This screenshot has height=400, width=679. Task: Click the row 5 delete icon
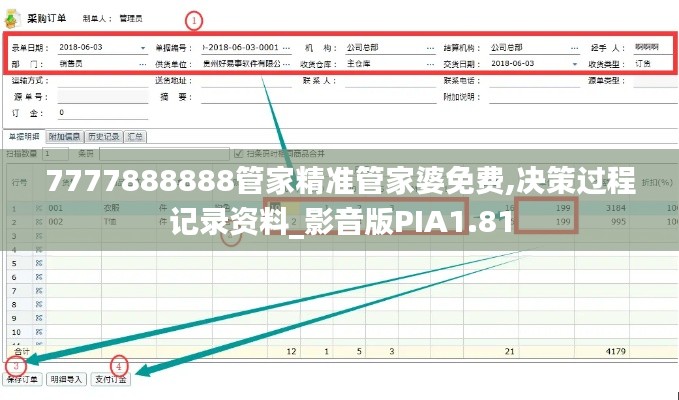[39, 263]
